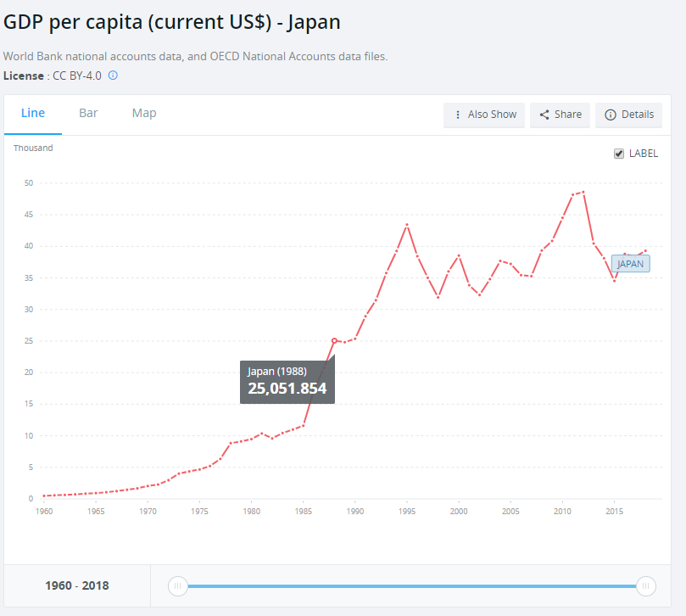
Task: Open the Also Show options
Action: click(484, 115)
